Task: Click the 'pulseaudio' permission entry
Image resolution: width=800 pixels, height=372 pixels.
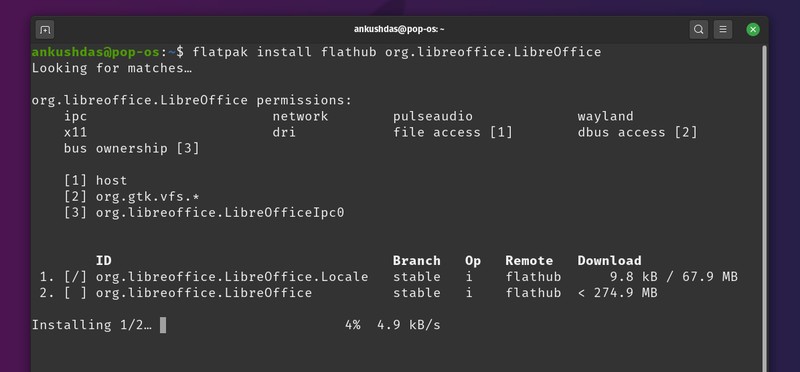Action: (x=433, y=116)
